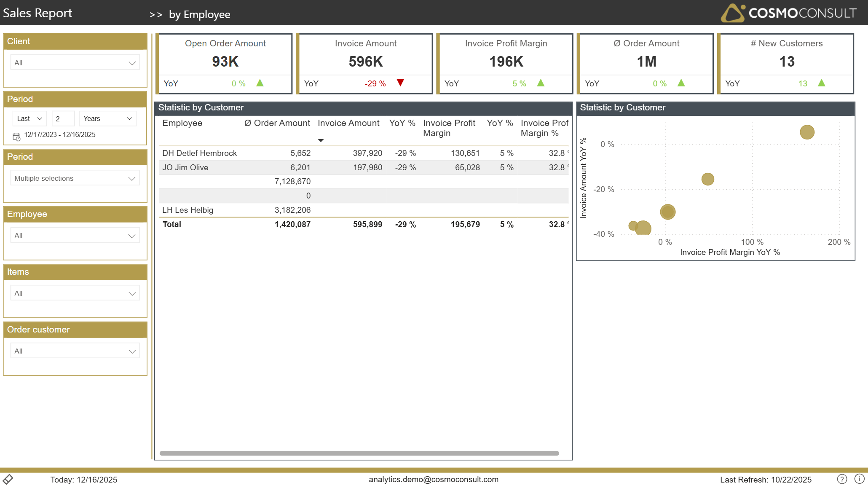868x488 pixels.
Task: Click the table's horizontal scrollbar
Action: [x=359, y=453]
